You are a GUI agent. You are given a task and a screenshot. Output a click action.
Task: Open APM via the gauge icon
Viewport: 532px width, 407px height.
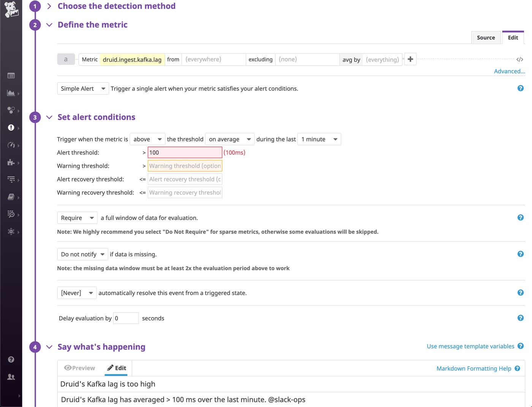(x=11, y=145)
